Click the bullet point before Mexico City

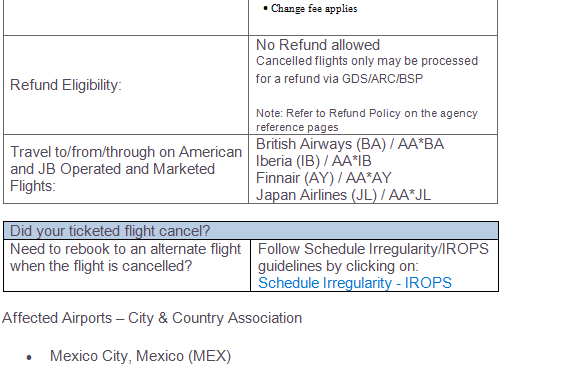point(29,357)
